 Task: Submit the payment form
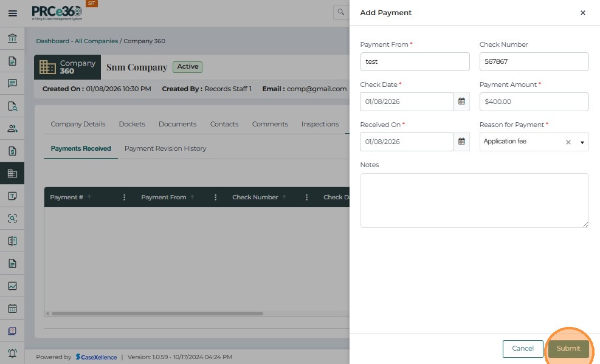[x=568, y=349]
